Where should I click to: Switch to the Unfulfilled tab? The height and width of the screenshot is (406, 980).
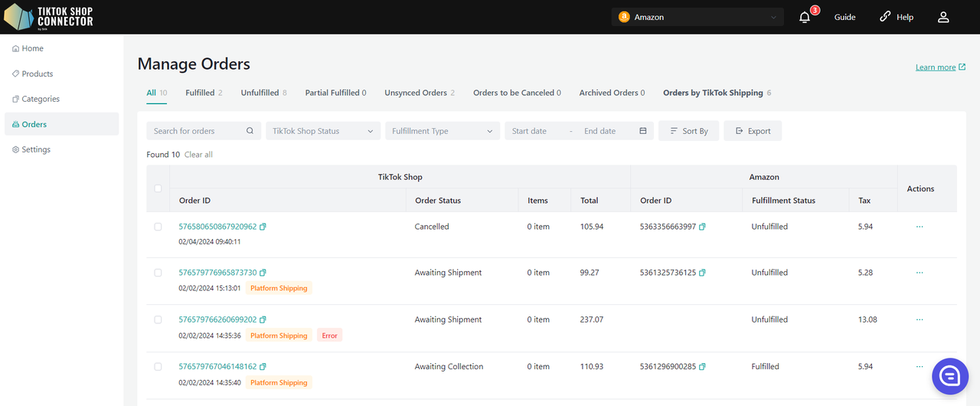[260, 93]
